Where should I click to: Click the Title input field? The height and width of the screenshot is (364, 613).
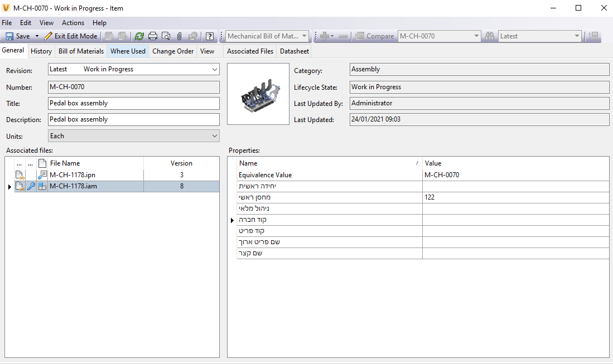pyautogui.click(x=134, y=104)
